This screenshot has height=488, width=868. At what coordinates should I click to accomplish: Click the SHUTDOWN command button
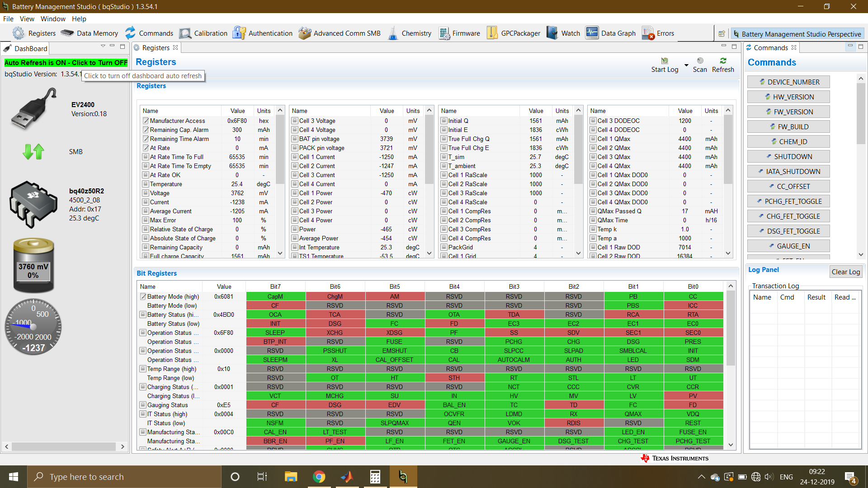click(788, 156)
